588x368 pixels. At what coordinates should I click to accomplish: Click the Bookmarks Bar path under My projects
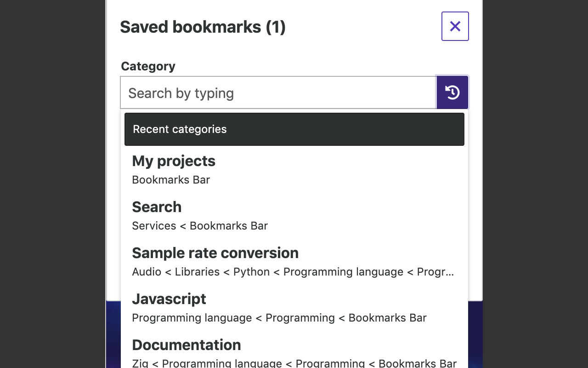[x=171, y=180]
